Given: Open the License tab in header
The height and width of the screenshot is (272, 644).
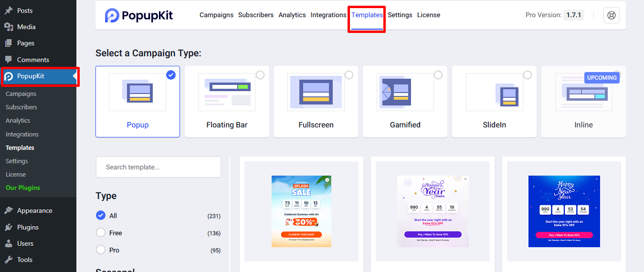Looking at the screenshot, I should [x=429, y=15].
